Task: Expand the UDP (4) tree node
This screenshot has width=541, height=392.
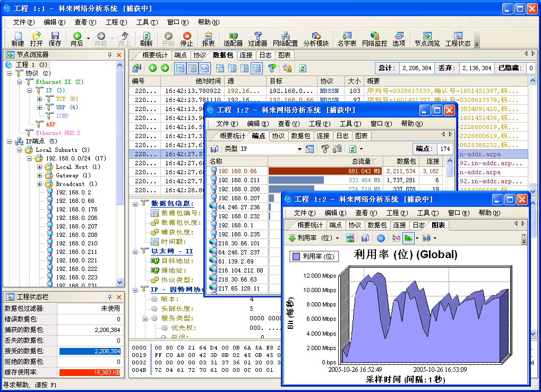Action: pos(40,107)
